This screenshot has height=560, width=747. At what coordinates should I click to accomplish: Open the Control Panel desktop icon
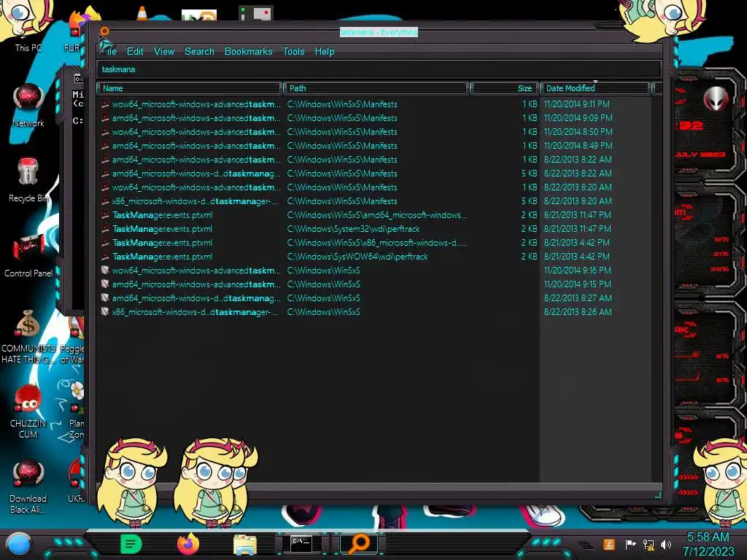28,256
